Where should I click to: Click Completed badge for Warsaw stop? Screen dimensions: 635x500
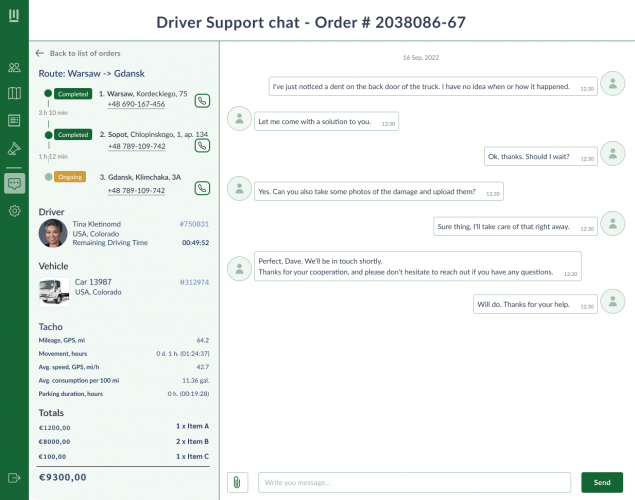[73, 94]
